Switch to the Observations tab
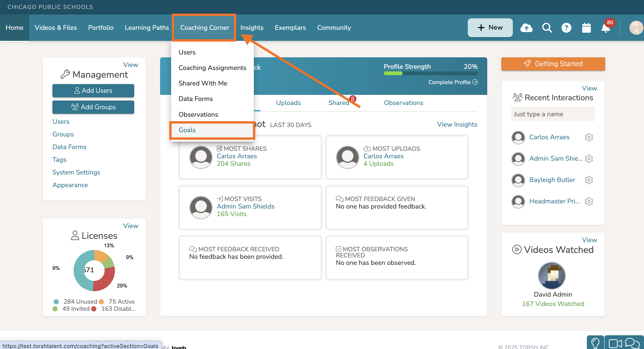 click(x=403, y=103)
